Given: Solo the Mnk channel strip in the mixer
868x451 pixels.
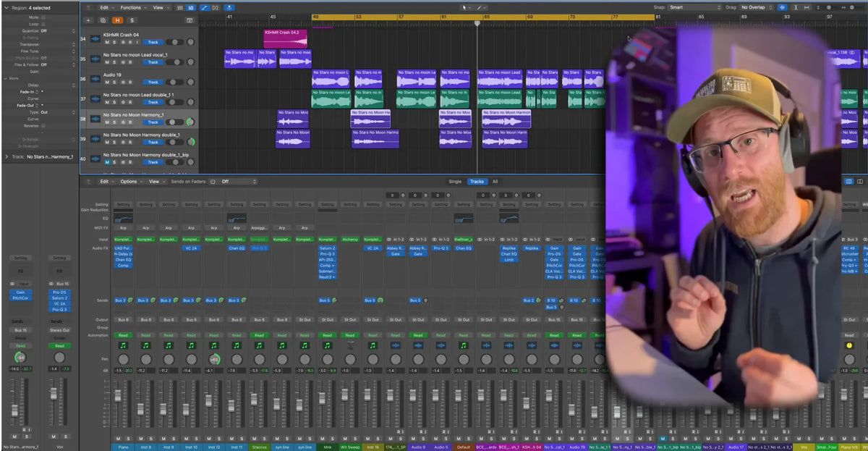Looking at the screenshot, I should click(331, 439).
